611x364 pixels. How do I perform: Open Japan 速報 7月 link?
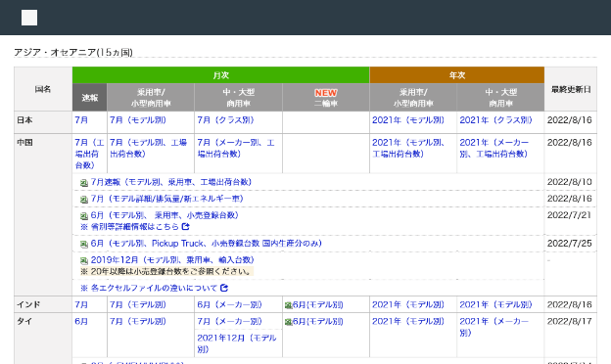coord(81,120)
